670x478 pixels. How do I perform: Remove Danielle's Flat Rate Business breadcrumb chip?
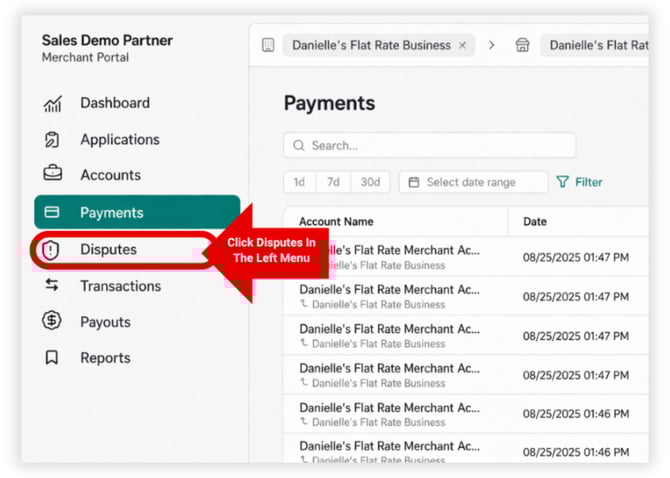coord(462,46)
